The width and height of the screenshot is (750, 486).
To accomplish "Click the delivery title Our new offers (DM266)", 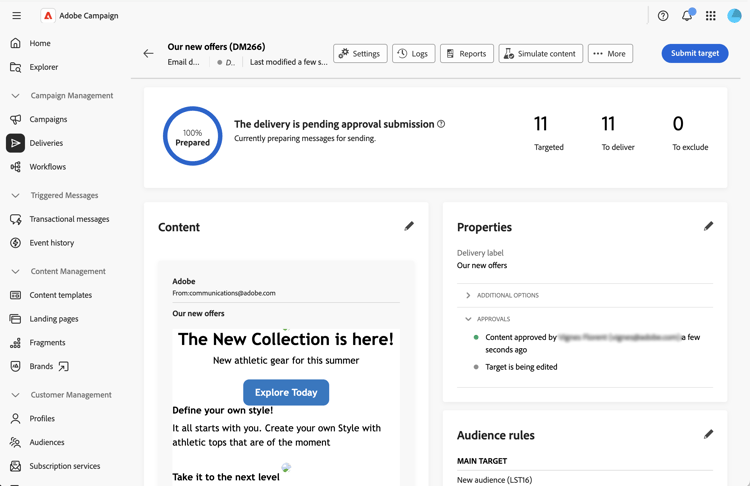I will tap(216, 46).
